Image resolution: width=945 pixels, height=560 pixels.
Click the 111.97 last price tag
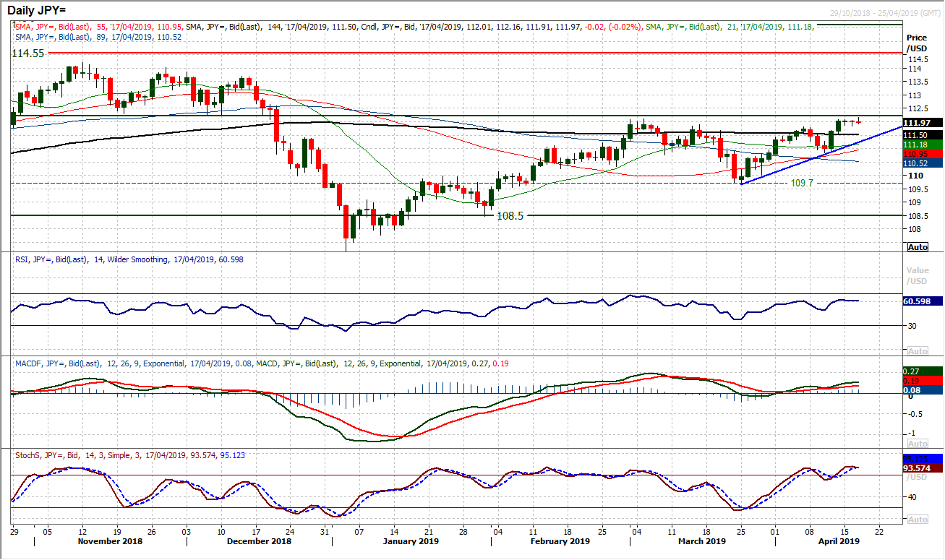coord(924,123)
